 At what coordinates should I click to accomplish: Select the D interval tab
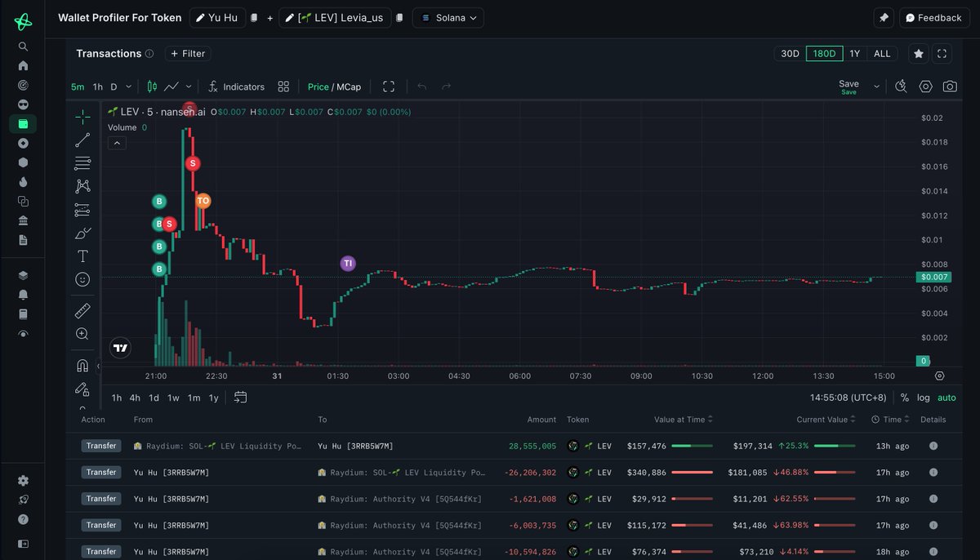[x=114, y=87]
